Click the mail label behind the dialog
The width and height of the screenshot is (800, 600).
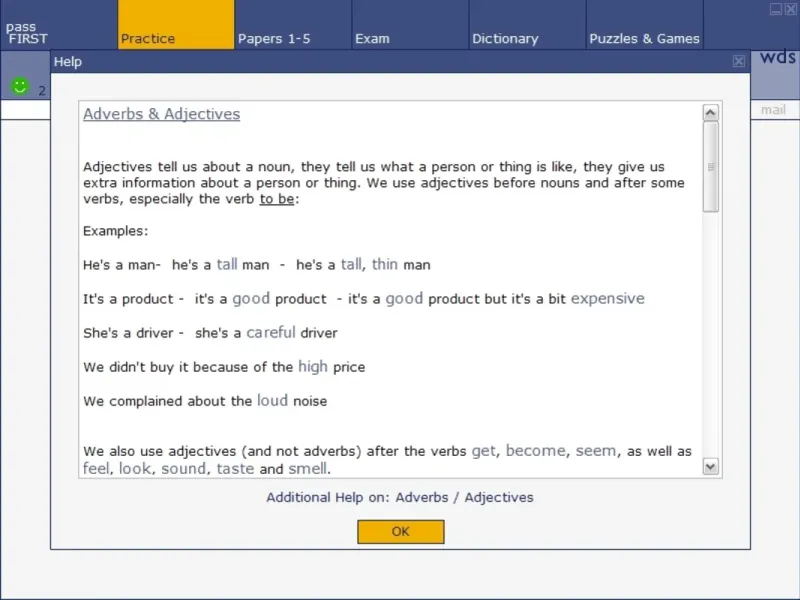pos(773,110)
